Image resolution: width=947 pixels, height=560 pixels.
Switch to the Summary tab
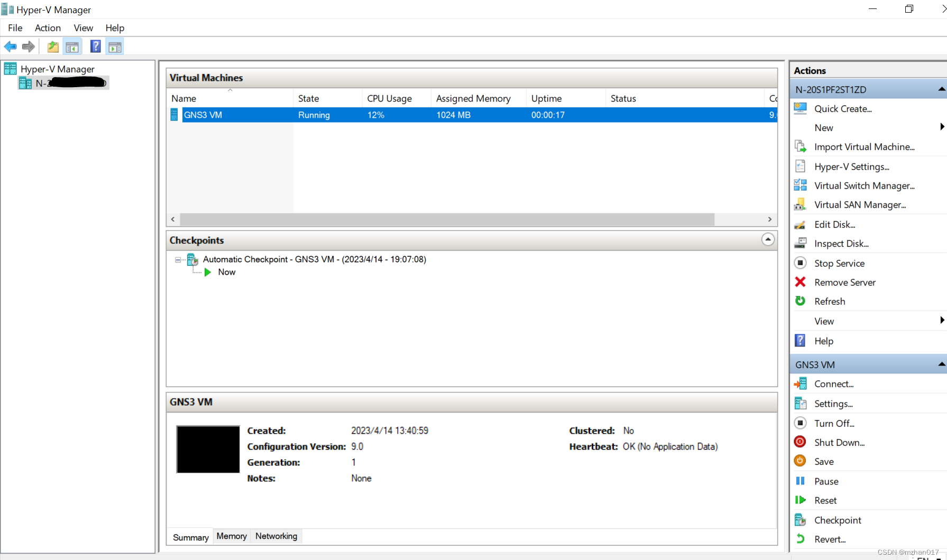(190, 537)
